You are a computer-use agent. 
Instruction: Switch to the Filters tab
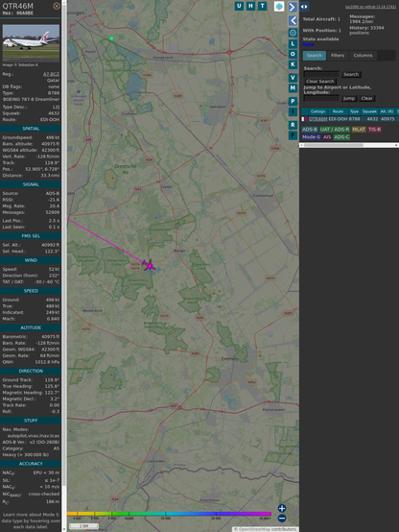point(338,56)
